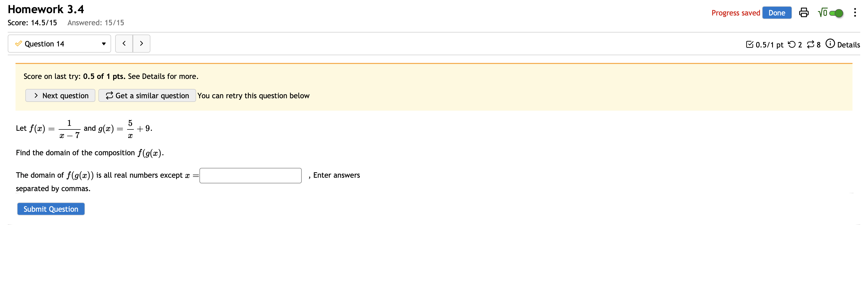Click the Next question button
The height and width of the screenshot is (294, 868).
(60, 95)
